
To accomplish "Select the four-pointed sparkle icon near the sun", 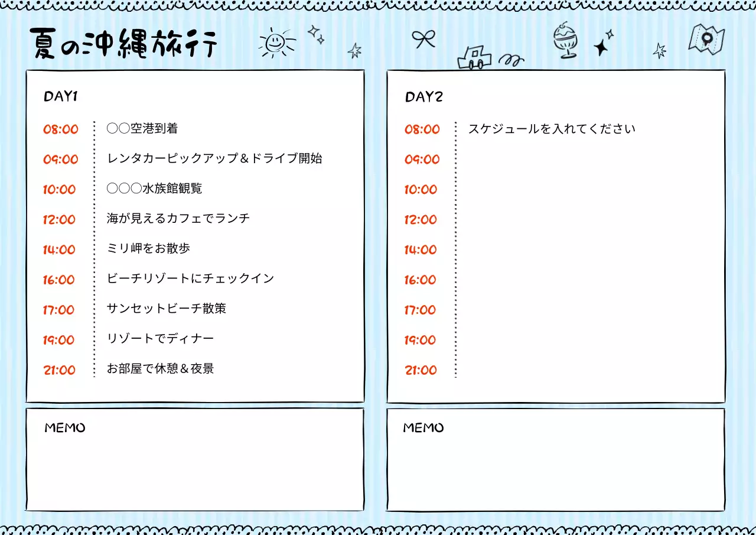I will click(317, 34).
